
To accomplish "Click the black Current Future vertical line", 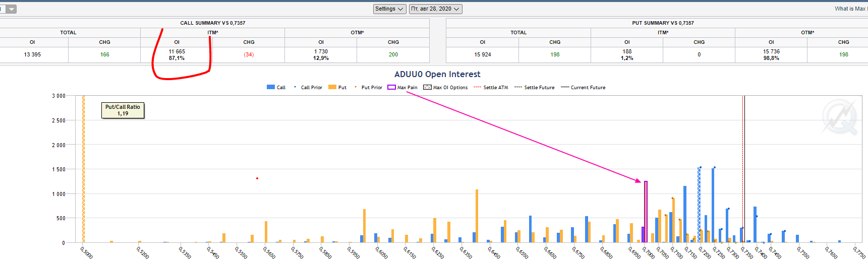I will tap(743, 169).
